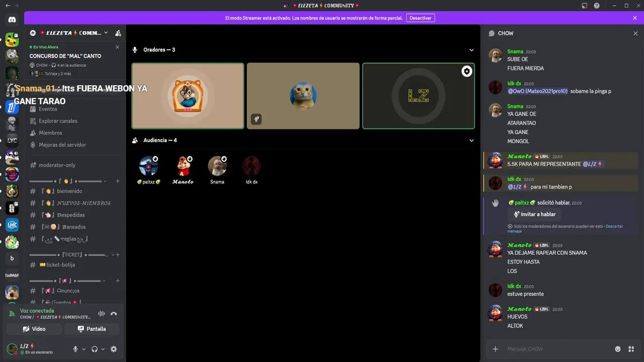Click the invite people icon beside server name
The height and width of the screenshot is (362, 644).
118,33
